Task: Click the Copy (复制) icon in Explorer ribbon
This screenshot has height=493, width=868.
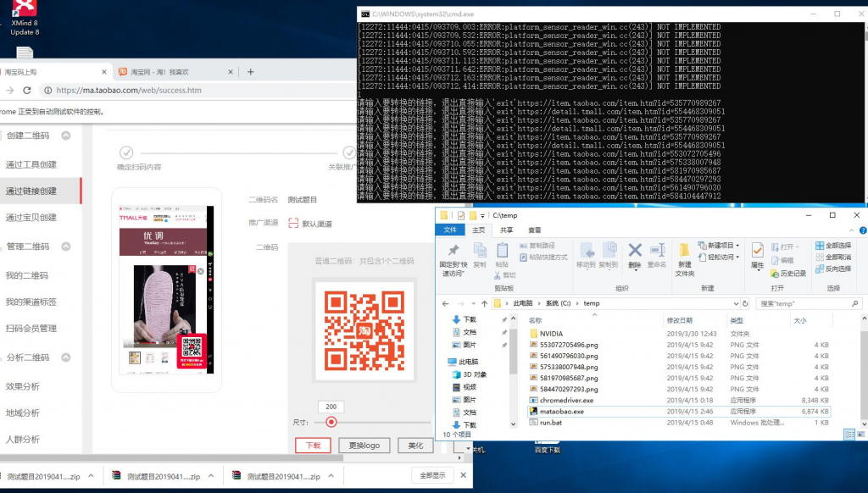Action: (x=480, y=250)
